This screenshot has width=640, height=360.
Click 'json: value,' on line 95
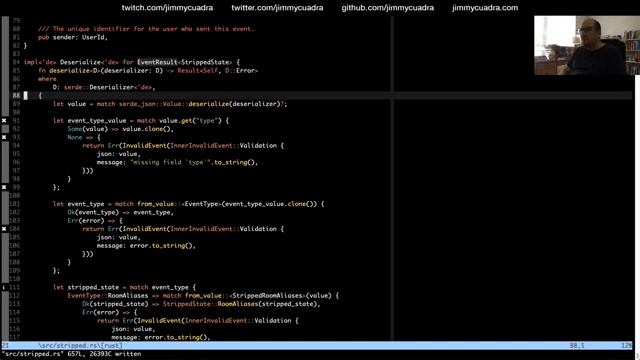coord(118,154)
